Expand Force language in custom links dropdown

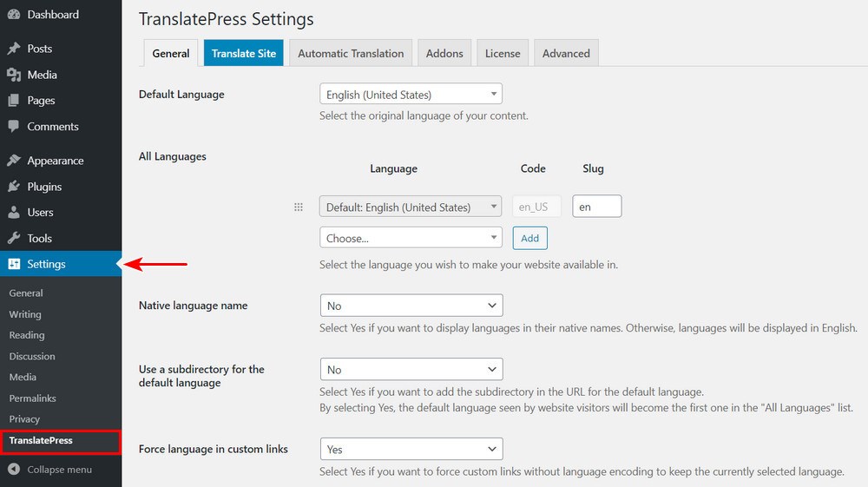pyautogui.click(x=411, y=449)
